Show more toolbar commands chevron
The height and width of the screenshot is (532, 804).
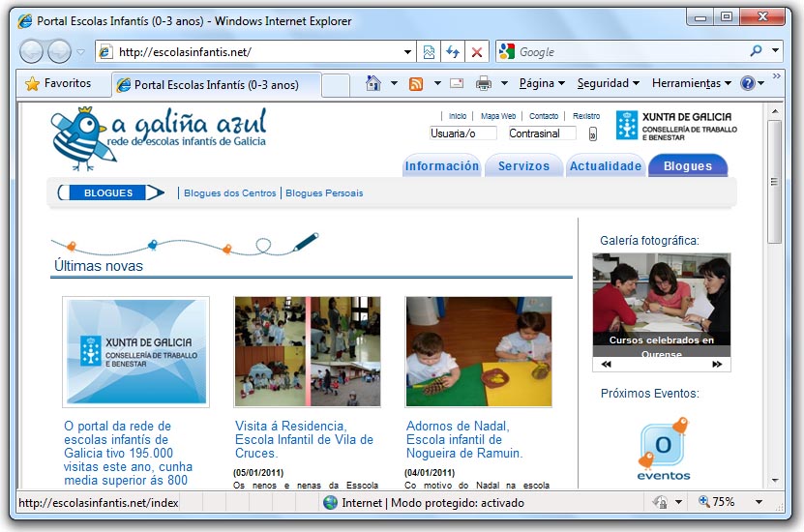point(776,75)
